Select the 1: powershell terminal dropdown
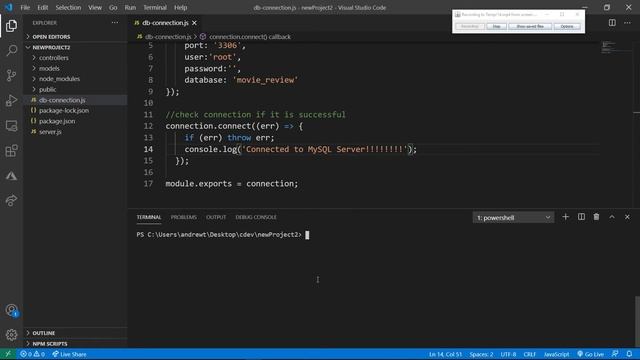The width and height of the screenshot is (640, 360). (x=513, y=218)
